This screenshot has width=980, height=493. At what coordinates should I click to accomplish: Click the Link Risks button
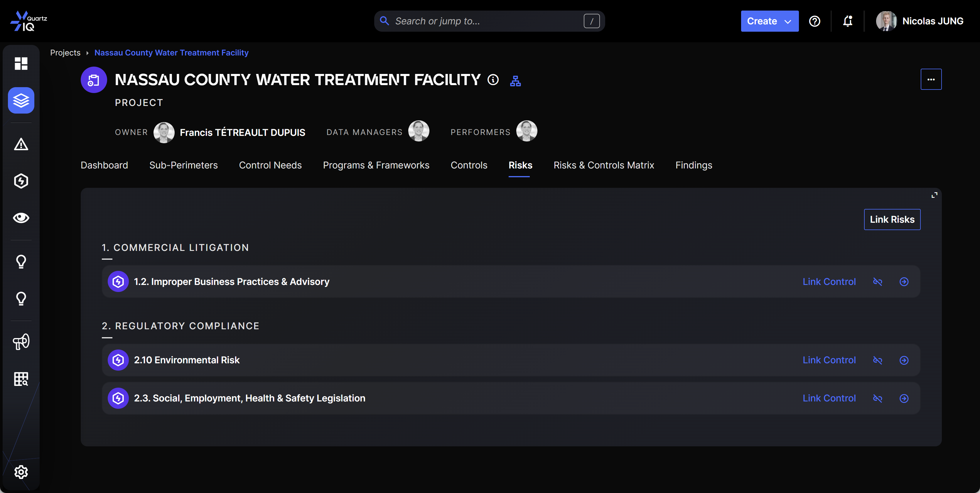[892, 220]
